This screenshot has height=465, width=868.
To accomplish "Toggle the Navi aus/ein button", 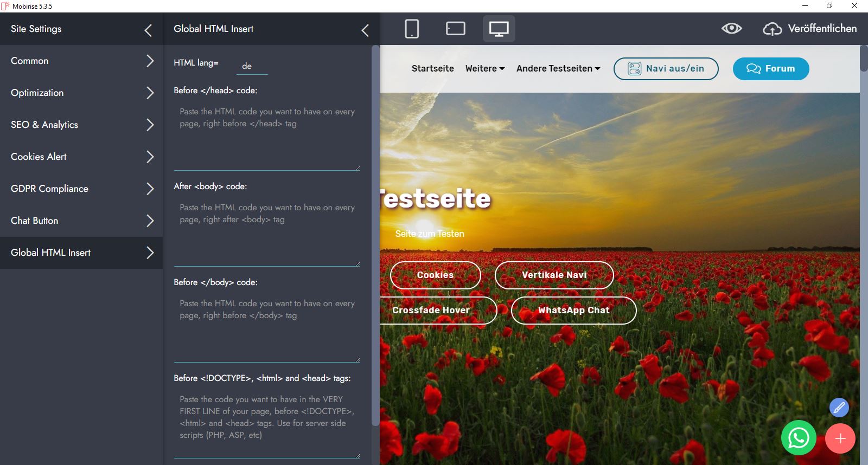I will 666,69.
